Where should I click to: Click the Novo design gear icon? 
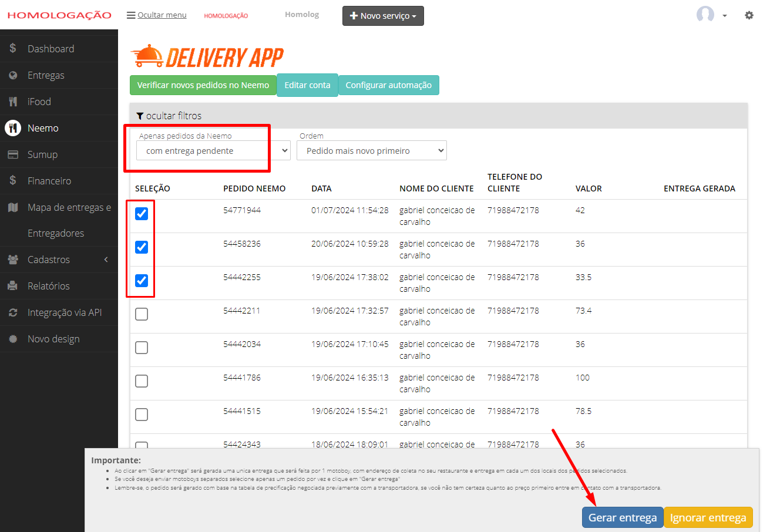pos(13,339)
